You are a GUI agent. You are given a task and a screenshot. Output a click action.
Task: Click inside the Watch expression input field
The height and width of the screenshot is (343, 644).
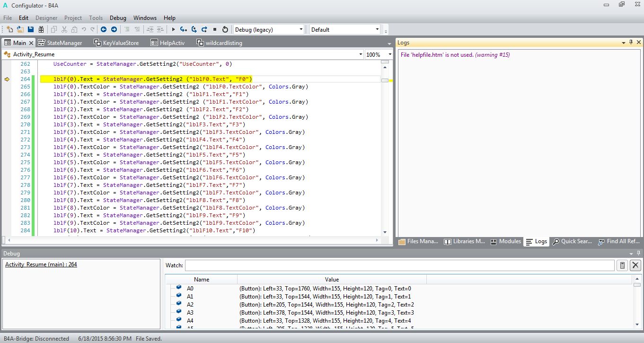(399, 265)
